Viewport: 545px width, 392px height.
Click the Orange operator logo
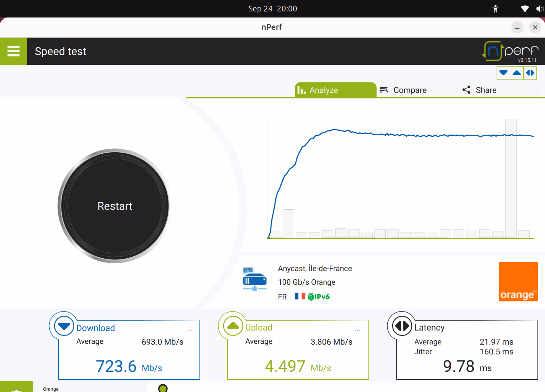point(518,281)
